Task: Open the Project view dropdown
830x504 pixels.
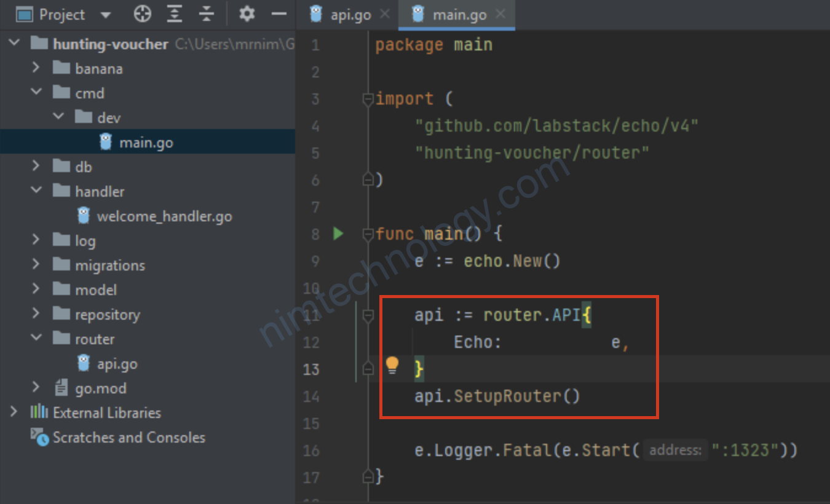Action: pos(105,15)
